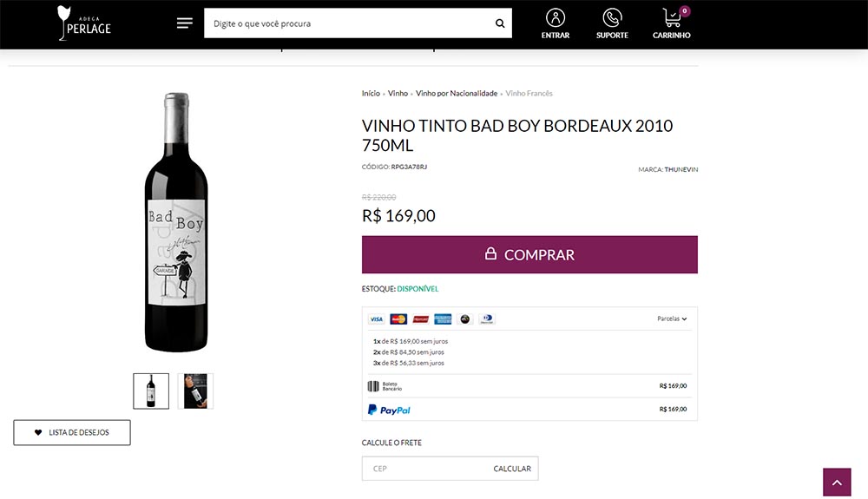Select the Visa card icon
Screen dimensions: 868x499
click(x=376, y=319)
